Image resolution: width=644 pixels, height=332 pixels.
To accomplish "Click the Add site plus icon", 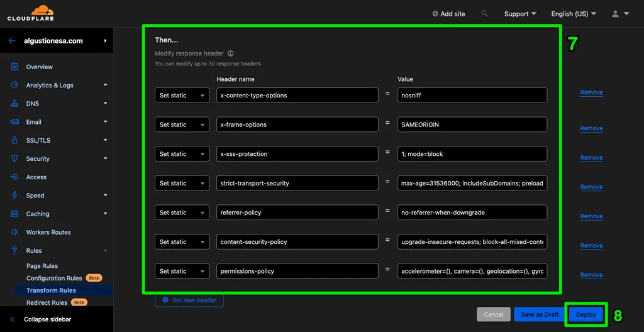I will pos(435,14).
